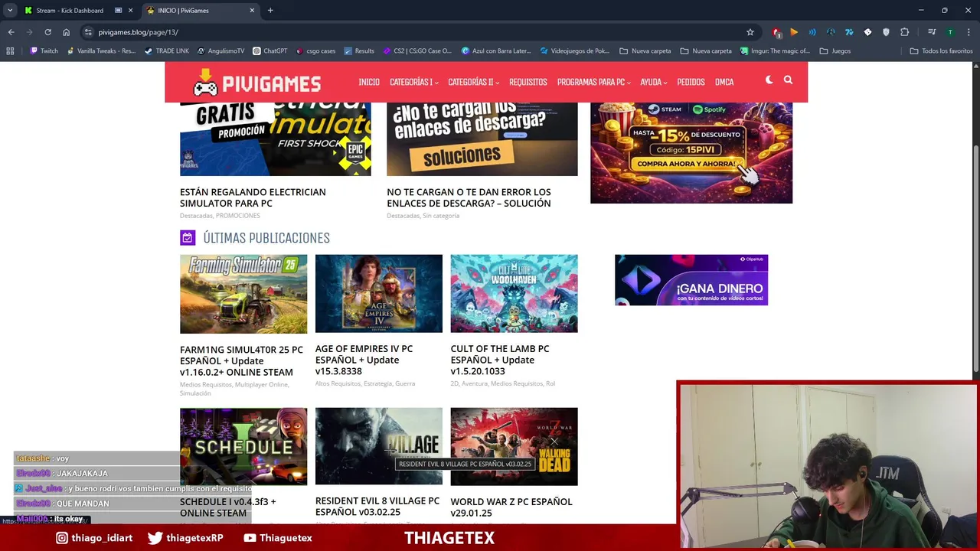Close the Stream - Kick Dashboard tab

[x=130, y=11]
